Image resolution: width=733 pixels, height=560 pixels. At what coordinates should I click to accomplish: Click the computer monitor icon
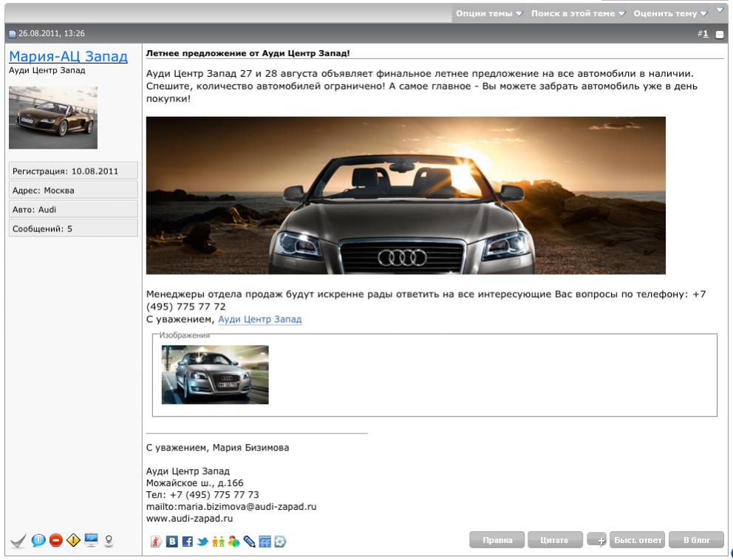point(91,540)
